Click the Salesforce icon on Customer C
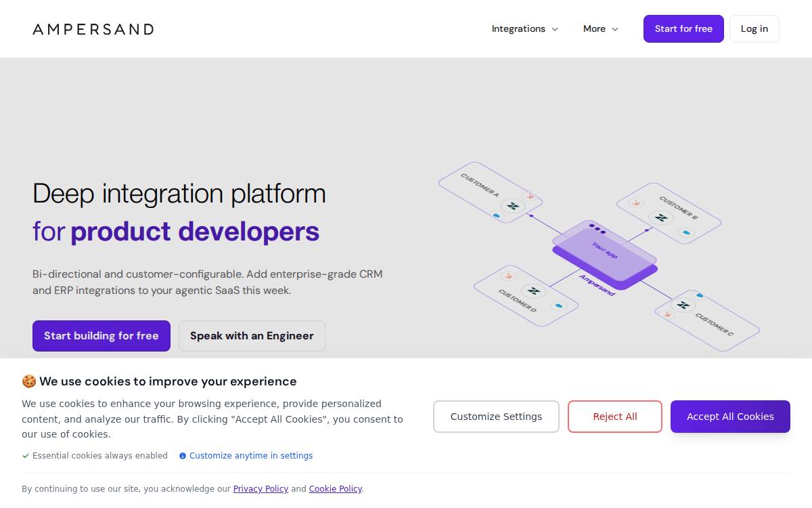The width and height of the screenshot is (812, 508). click(x=700, y=295)
